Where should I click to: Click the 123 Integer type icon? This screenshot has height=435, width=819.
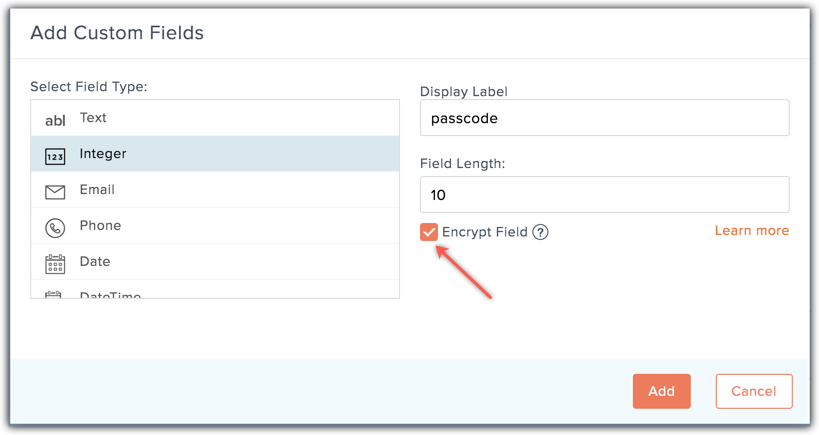pyautogui.click(x=55, y=156)
